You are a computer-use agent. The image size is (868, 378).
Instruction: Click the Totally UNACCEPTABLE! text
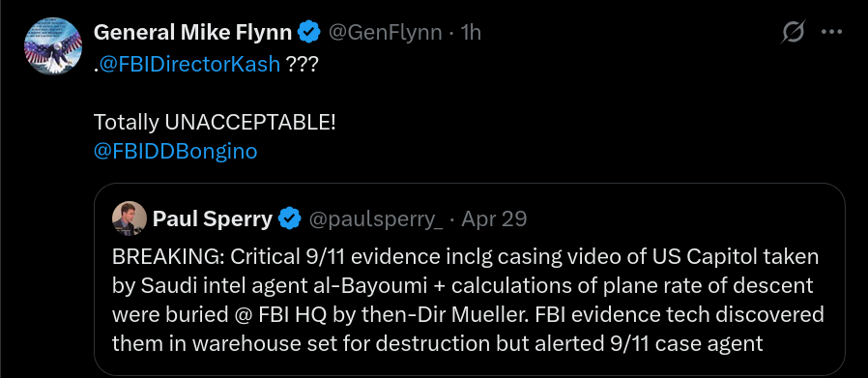pos(215,123)
